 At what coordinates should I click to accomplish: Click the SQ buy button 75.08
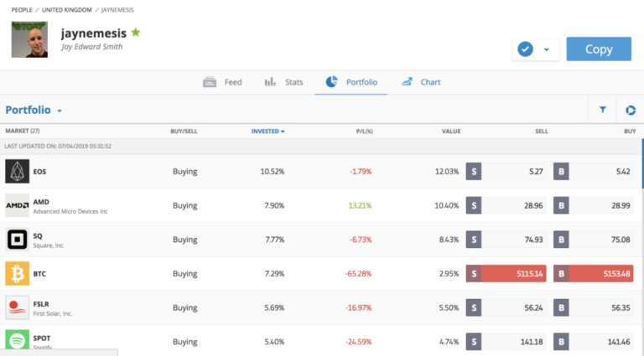point(593,240)
